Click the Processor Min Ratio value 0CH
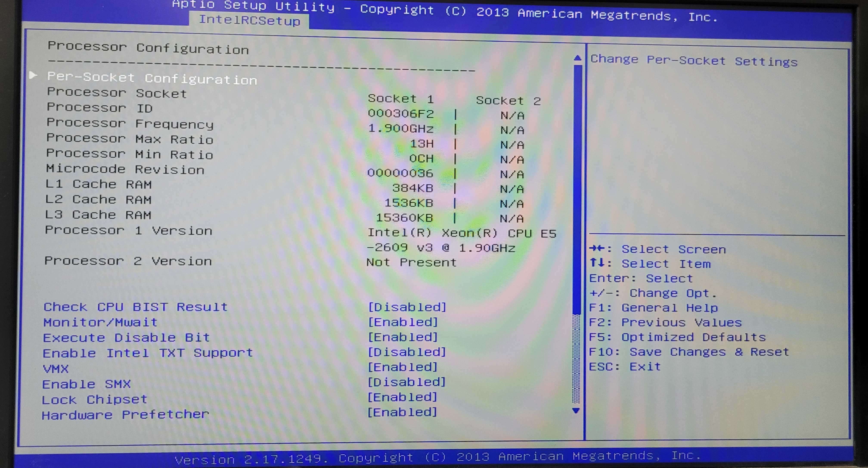 click(421, 158)
